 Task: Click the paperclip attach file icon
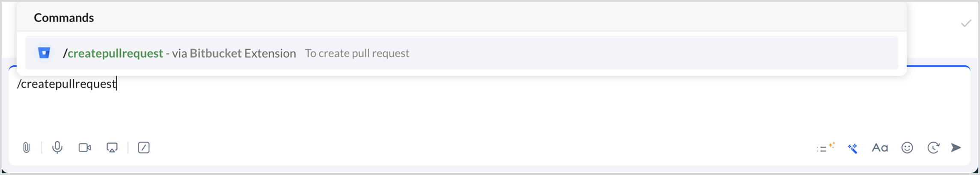click(27, 148)
